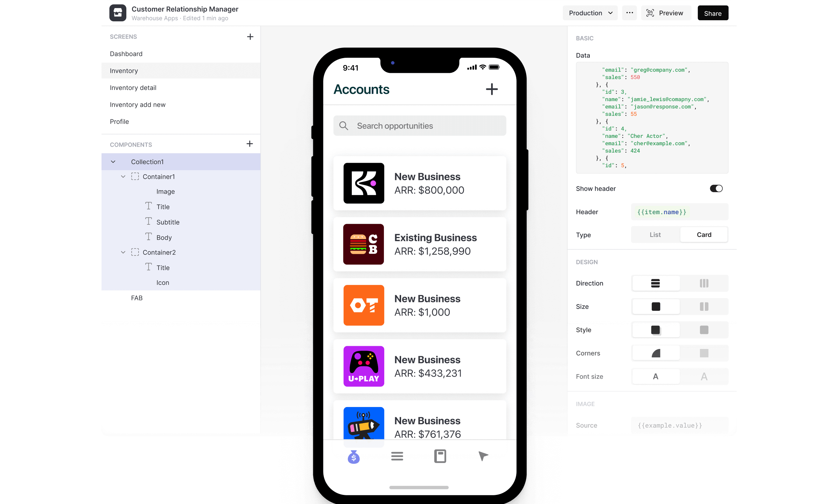Toggle the Show header switch

tap(716, 188)
